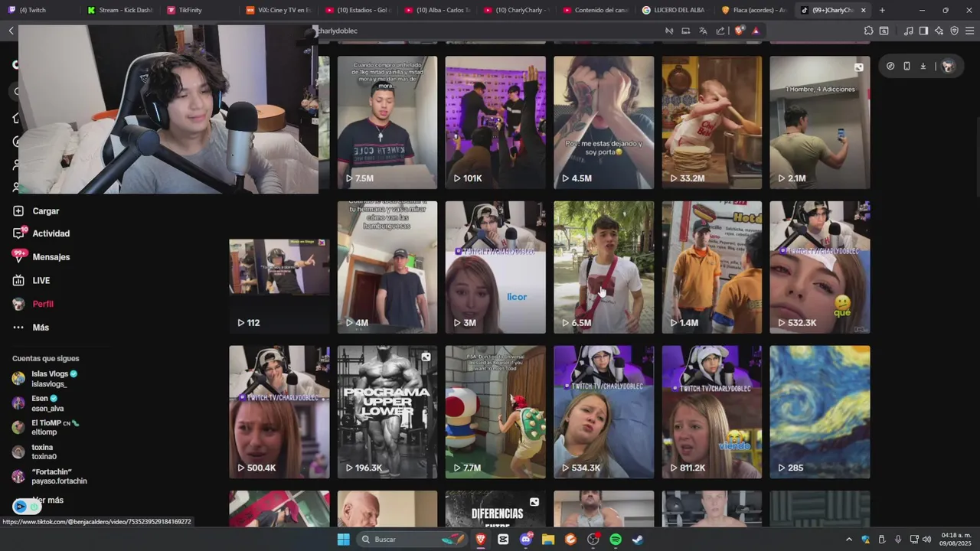Click the Windows Start button
This screenshot has width=980, height=551.
click(x=344, y=540)
